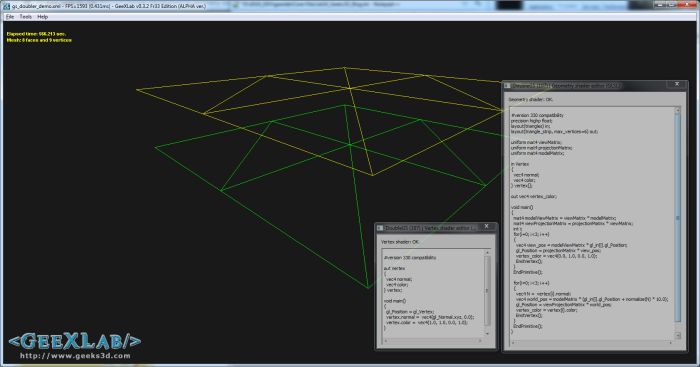Click the vertex editor horizontal scroll-right arrow
Viewport: 700px width, 367px height.
tap(480, 341)
